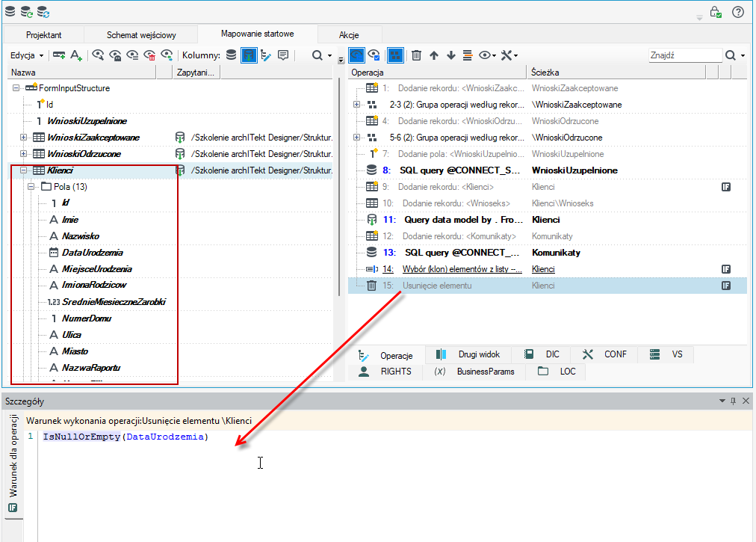Image resolution: width=756 pixels, height=542 pixels.
Task: Click the Znajdź search input field
Action: (685, 55)
